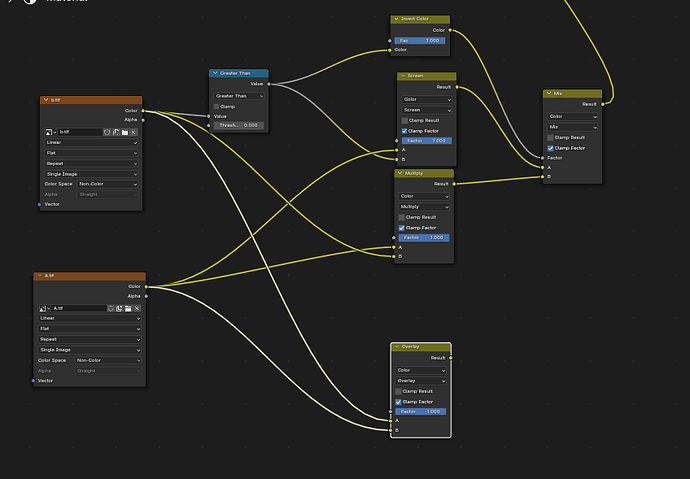Open Single Image dropdown in A.tif node

click(x=89, y=350)
